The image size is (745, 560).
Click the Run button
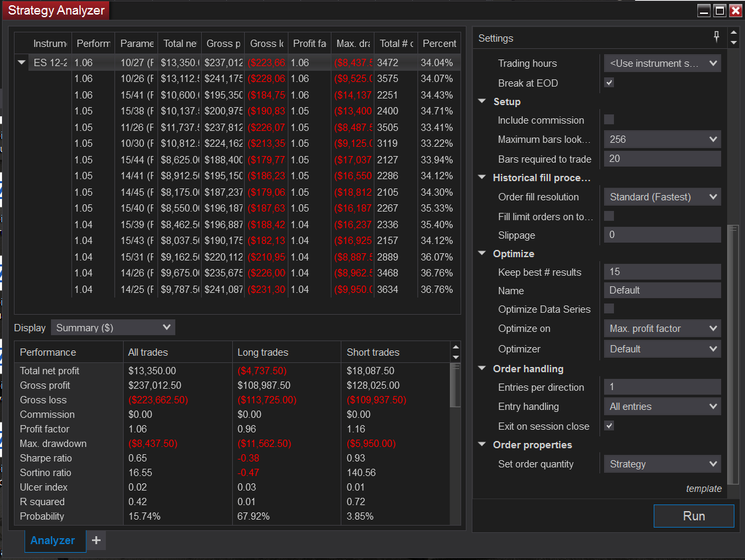click(x=693, y=516)
